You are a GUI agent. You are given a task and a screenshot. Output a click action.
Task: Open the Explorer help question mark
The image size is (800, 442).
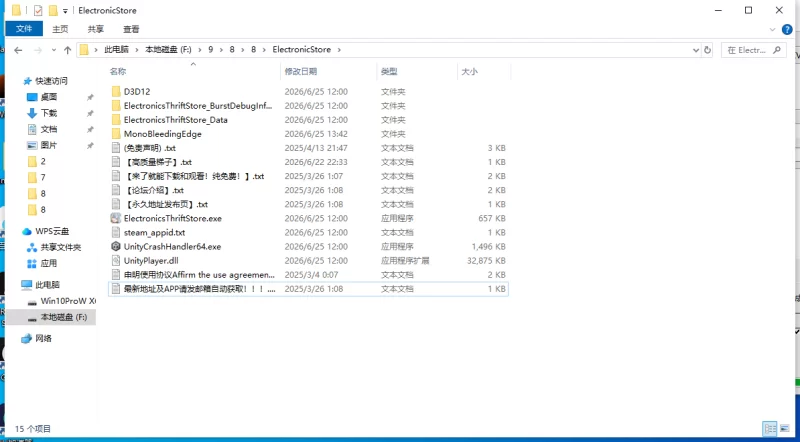click(x=787, y=30)
